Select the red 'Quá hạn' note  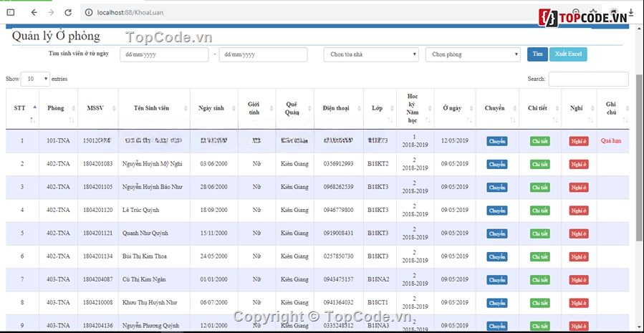pyautogui.click(x=611, y=141)
